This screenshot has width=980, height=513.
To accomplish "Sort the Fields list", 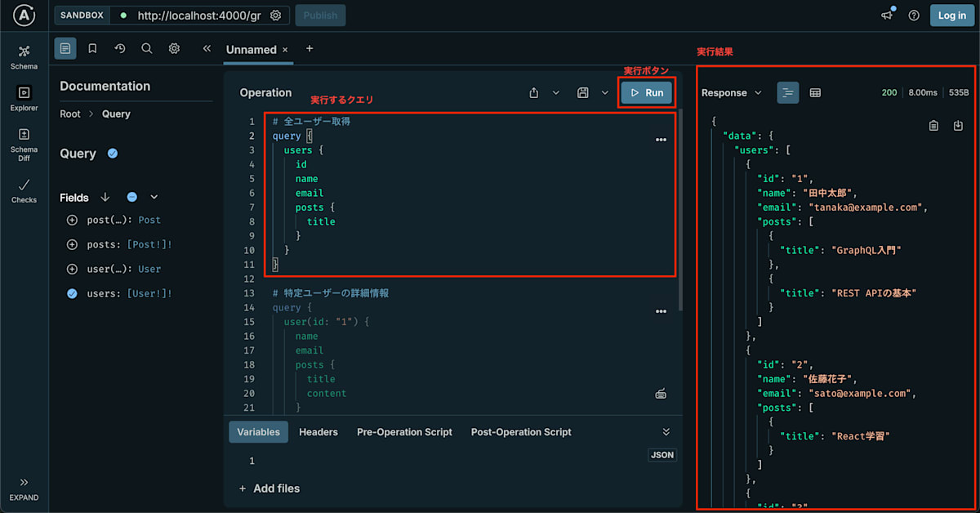I will 105,197.
